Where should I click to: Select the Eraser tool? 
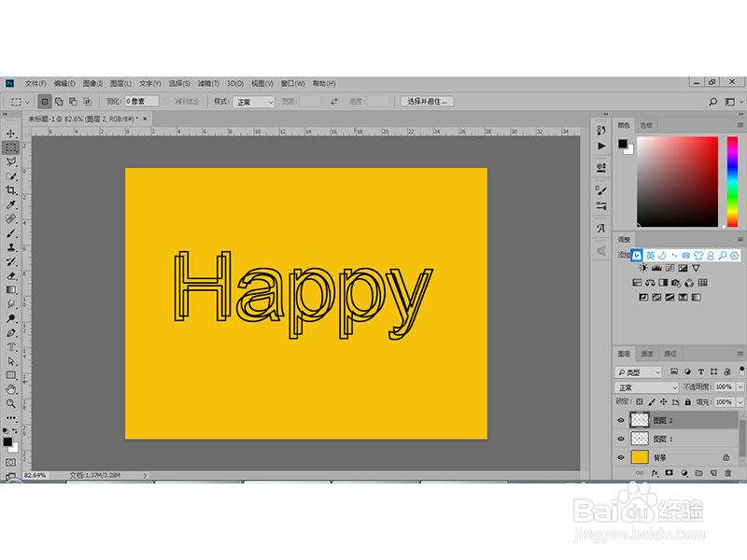coord(10,275)
